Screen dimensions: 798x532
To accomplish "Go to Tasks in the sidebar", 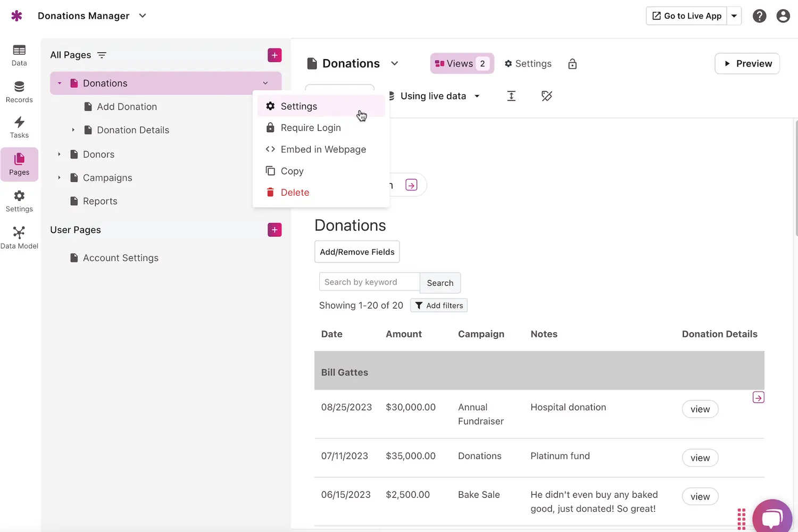I will point(19,128).
